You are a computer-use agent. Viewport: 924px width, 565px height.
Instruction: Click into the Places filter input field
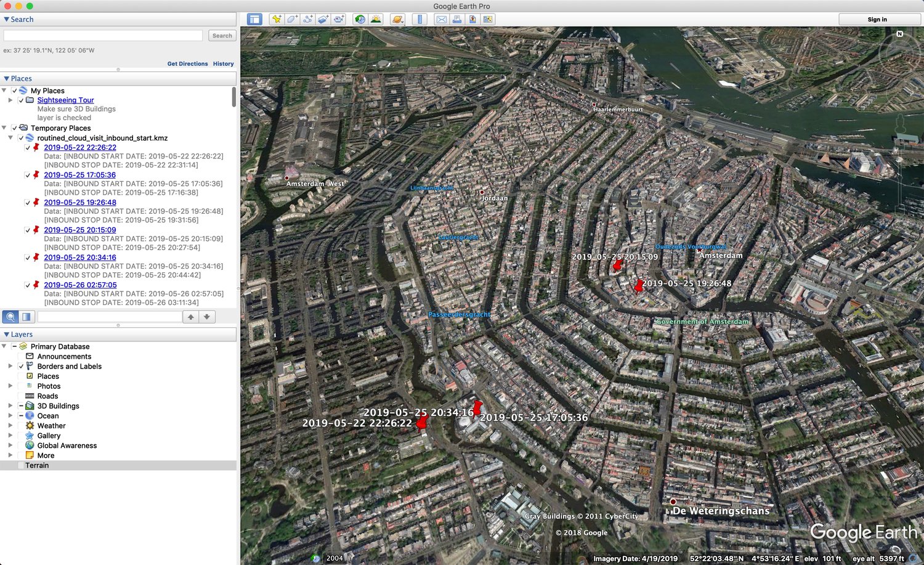coord(110,317)
